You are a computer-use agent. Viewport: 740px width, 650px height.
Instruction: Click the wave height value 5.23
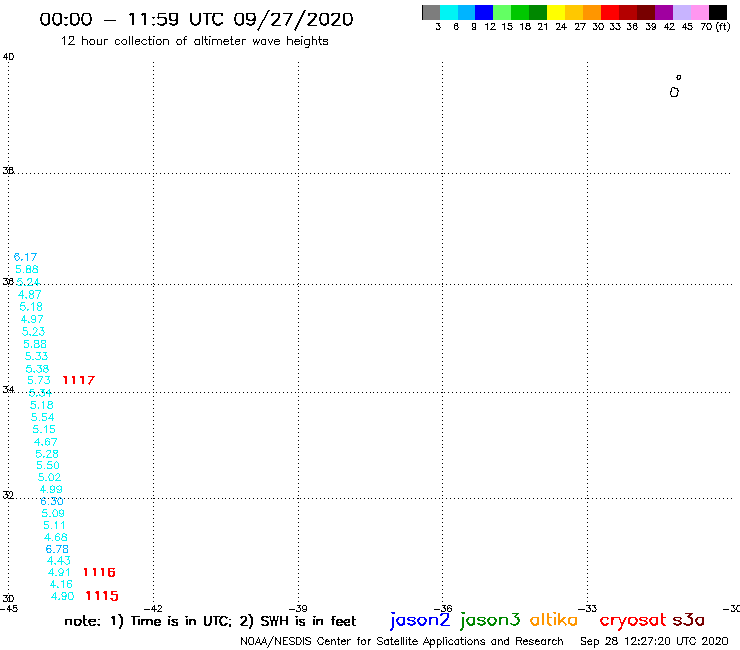coord(34,331)
